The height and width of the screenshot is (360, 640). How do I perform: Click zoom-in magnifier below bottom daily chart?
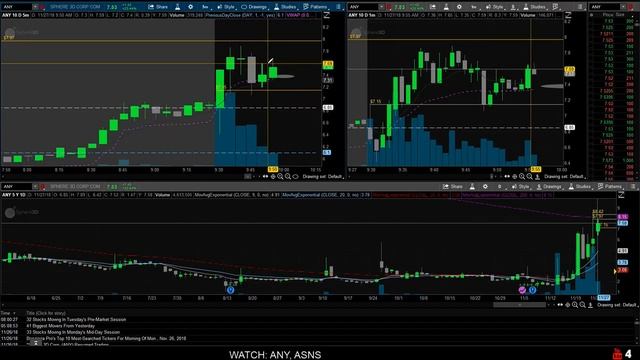point(575,305)
